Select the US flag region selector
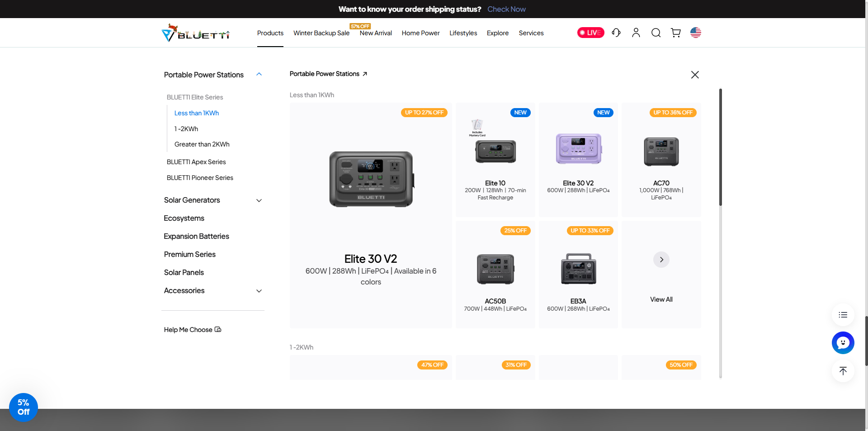 click(695, 33)
